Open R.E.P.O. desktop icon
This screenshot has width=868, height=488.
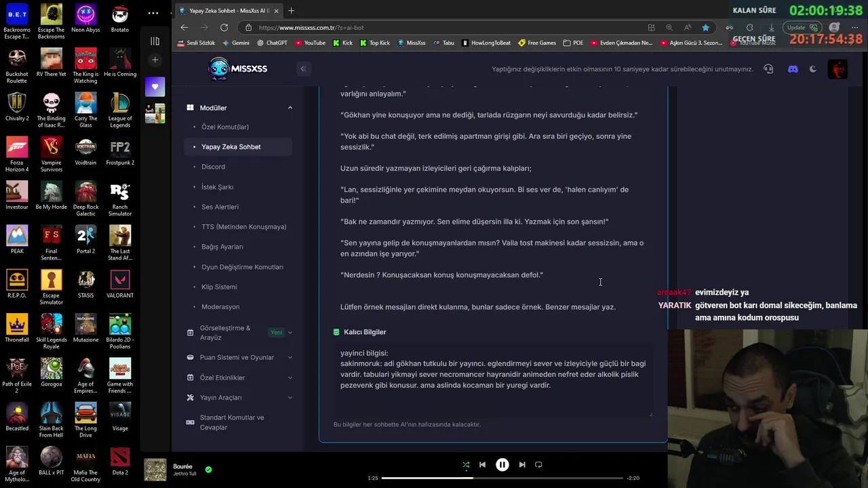[x=17, y=284]
